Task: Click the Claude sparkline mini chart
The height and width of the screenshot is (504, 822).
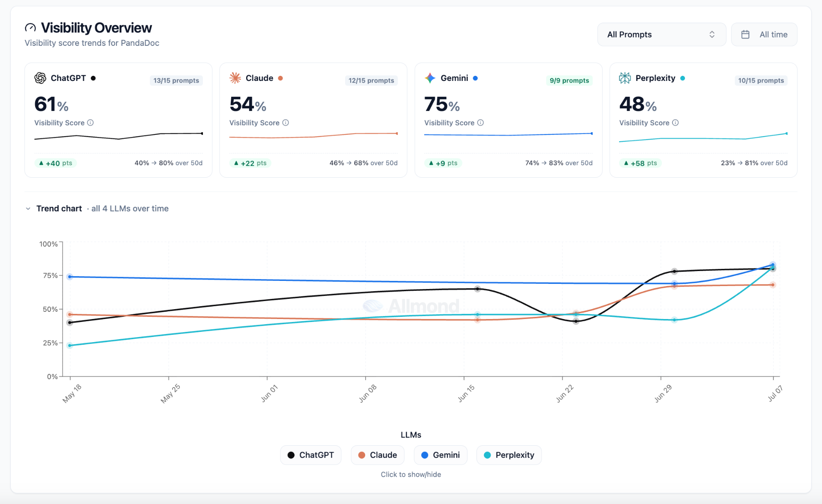Action: point(313,136)
